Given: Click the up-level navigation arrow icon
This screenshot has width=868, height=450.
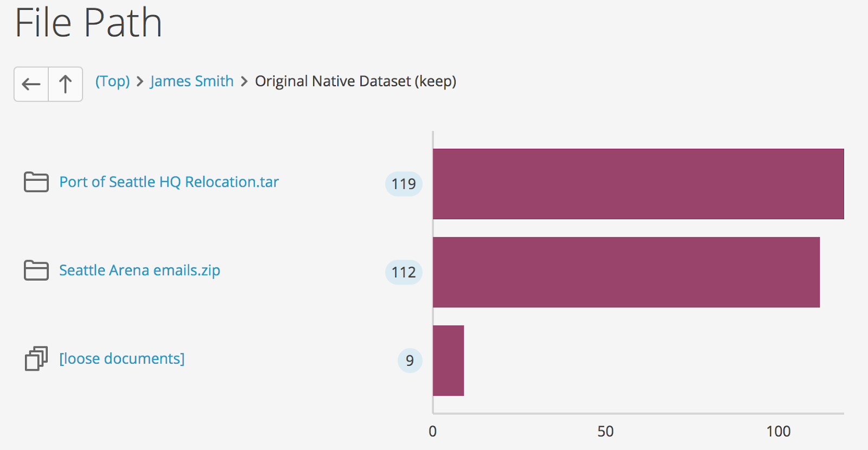Looking at the screenshot, I should [65, 84].
